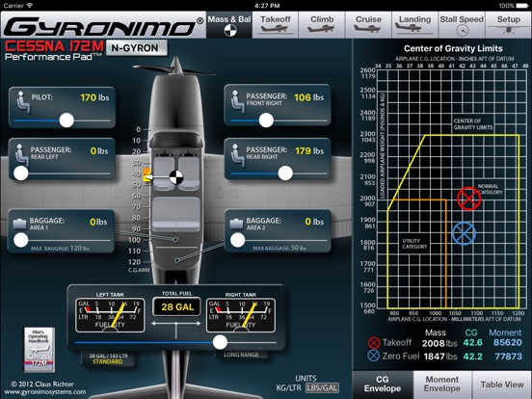Open the Pilot's Operating Handbook icon

(x=40, y=350)
